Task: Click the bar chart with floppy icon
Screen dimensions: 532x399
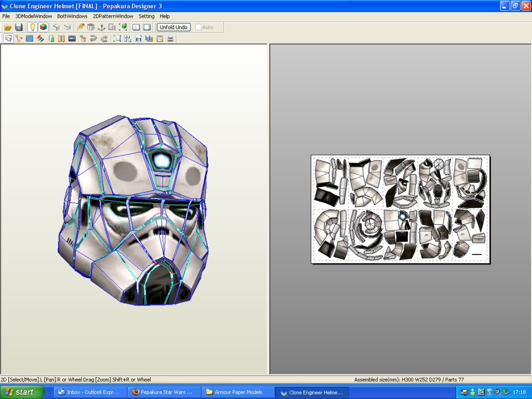Action: [x=149, y=38]
